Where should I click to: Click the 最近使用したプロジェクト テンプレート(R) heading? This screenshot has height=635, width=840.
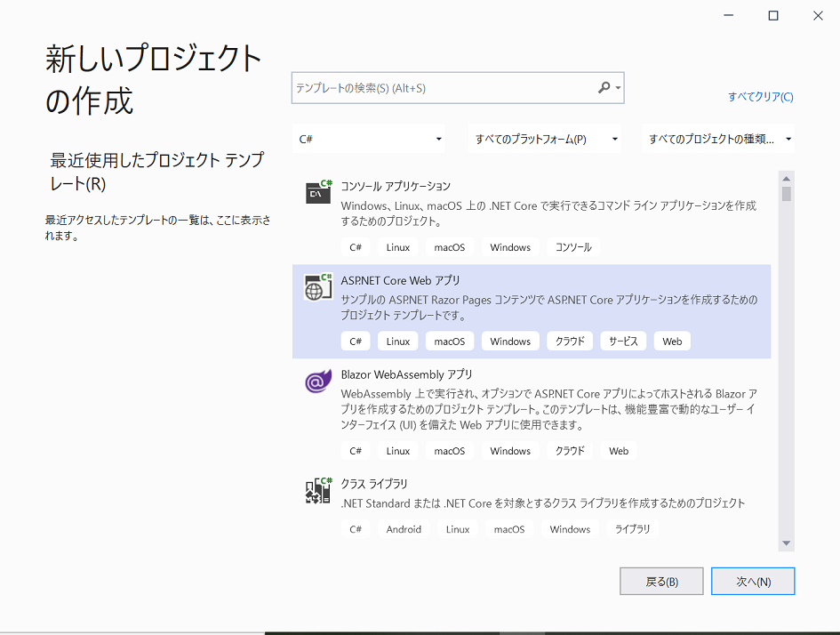point(157,172)
